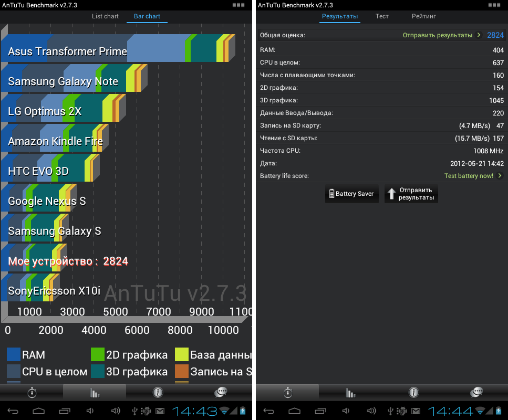The height and width of the screenshot is (420, 508).
Task: Switch to the Тест tab
Action: pyautogui.click(x=382, y=16)
